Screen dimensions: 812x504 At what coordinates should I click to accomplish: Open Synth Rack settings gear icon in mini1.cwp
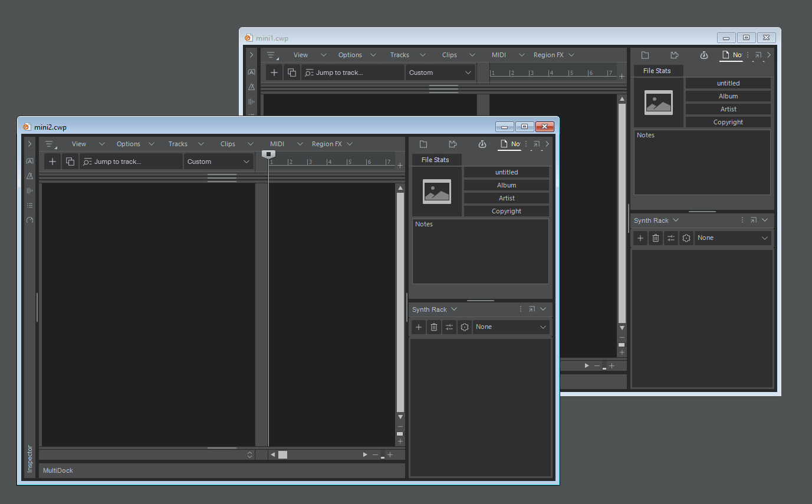(686, 238)
